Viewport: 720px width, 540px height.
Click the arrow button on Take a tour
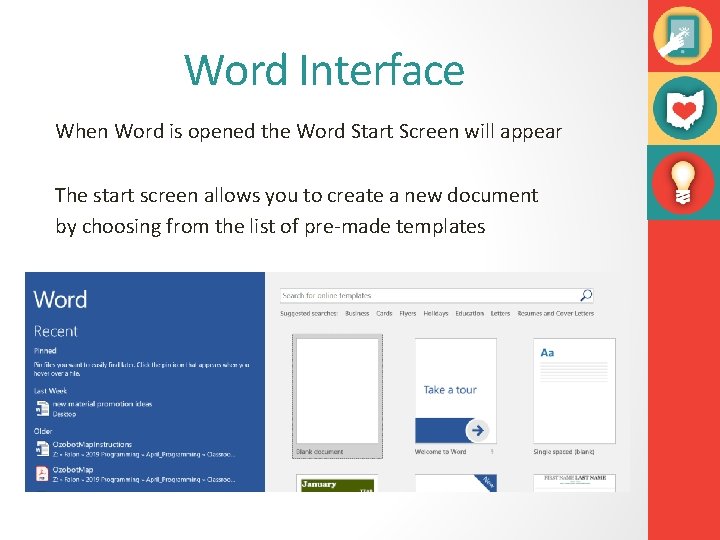coord(477,430)
